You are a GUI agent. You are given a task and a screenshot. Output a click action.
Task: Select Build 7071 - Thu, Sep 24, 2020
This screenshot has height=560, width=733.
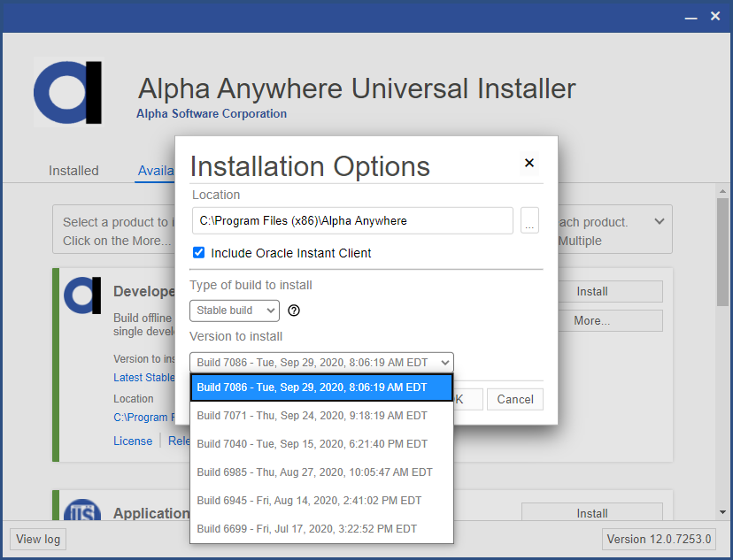tap(321, 416)
